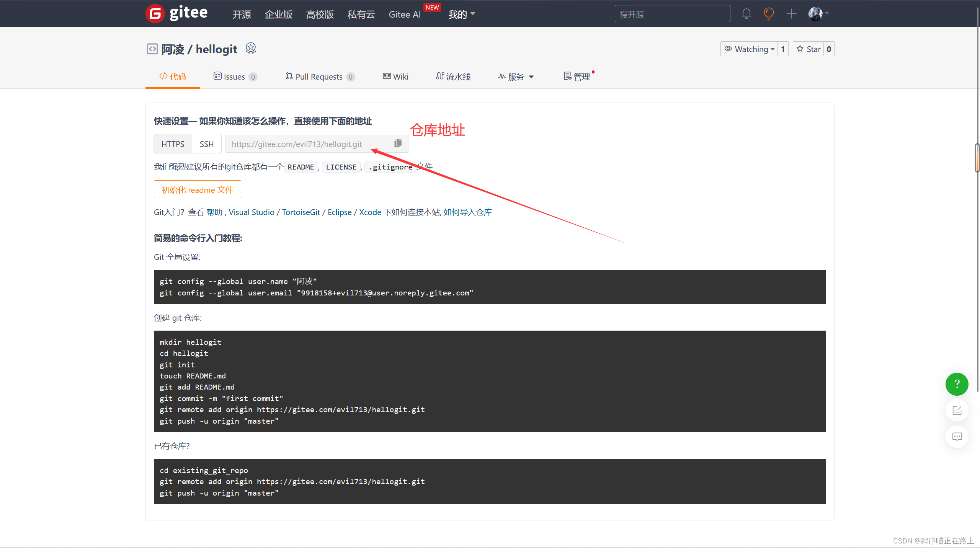
Task: Click the orange lightbulb icon
Action: click(x=768, y=14)
